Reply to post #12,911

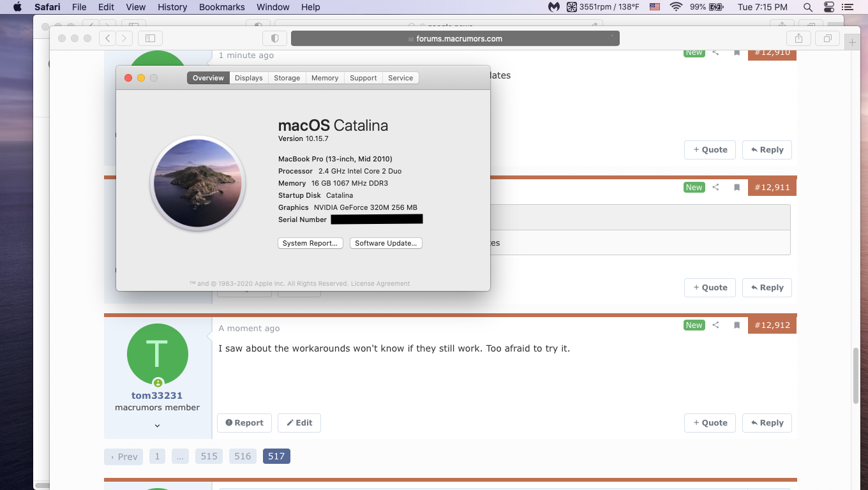[767, 288]
